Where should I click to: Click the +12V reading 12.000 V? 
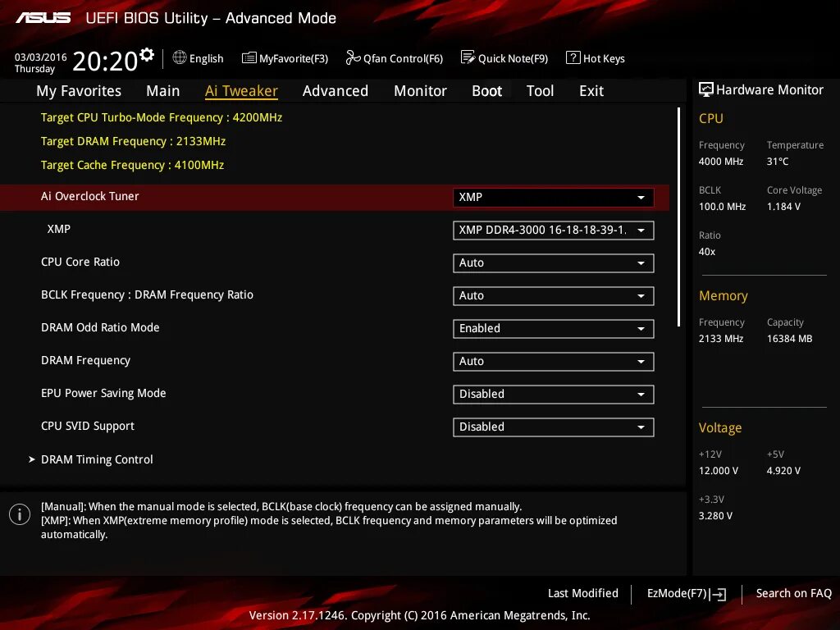[719, 470]
